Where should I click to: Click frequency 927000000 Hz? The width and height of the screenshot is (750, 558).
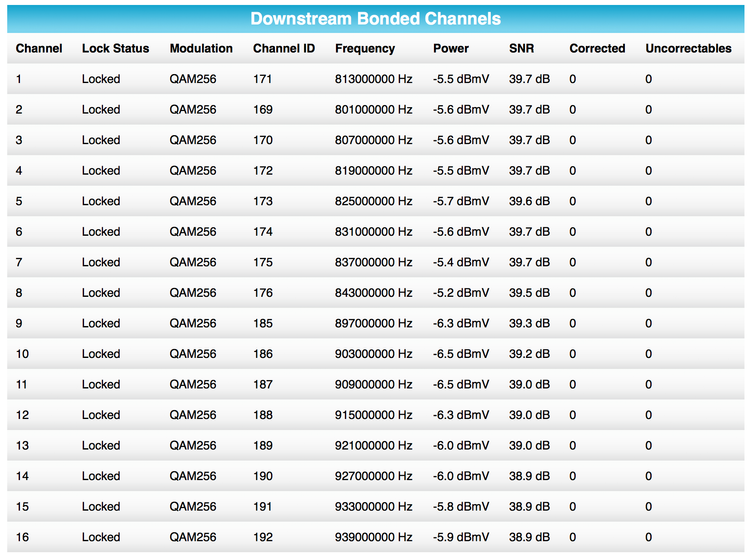[x=374, y=476]
